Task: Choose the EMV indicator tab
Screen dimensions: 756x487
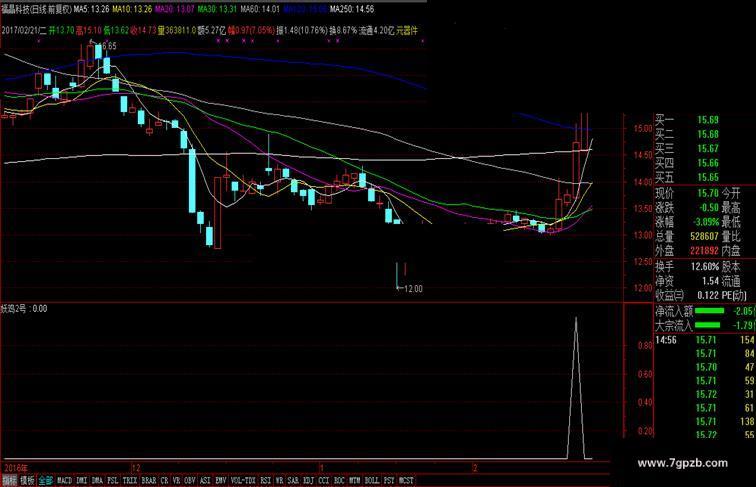Action: [221, 481]
